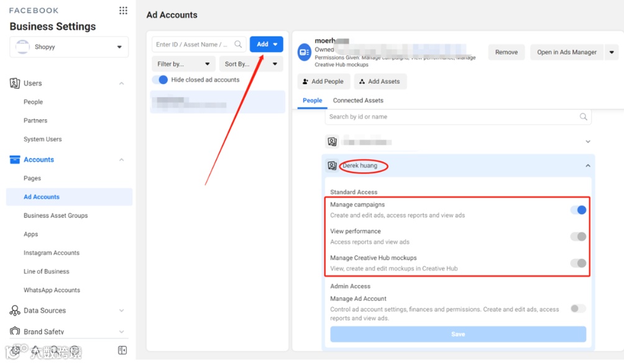Image resolution: width=624 pixels, height=364 pixels.
Task: Enable View performance permission
Action: [x=579, y=237]
